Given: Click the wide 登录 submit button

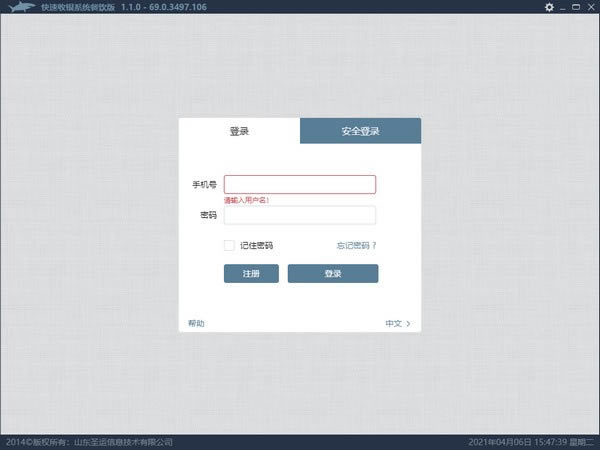Looking at the screenshot, I should 333,274.
